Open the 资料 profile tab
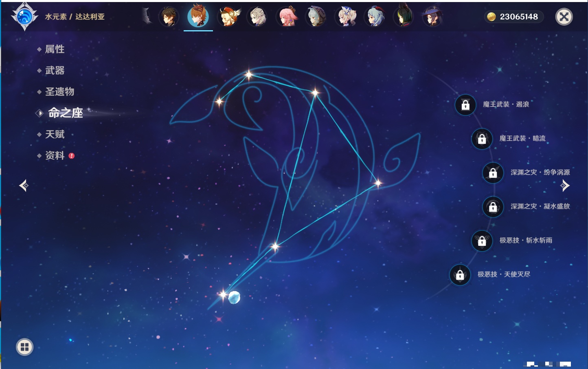Viewport: 588px width, 369px height. (x=55, y=155)
